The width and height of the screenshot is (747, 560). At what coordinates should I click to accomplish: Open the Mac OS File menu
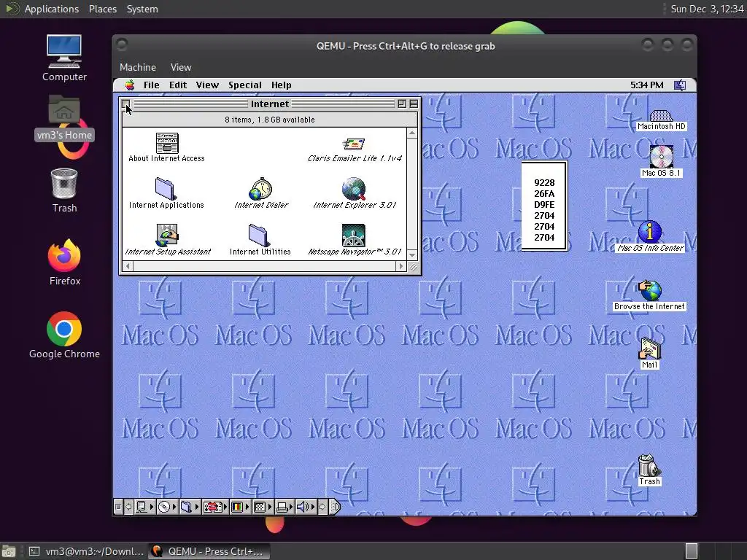(x=152, y=85)
